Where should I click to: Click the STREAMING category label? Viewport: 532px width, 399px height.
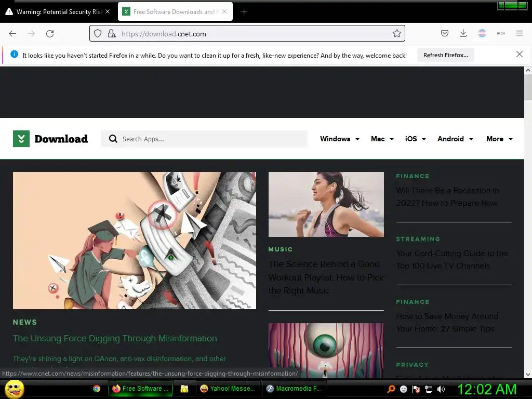(x=418, y=239)
